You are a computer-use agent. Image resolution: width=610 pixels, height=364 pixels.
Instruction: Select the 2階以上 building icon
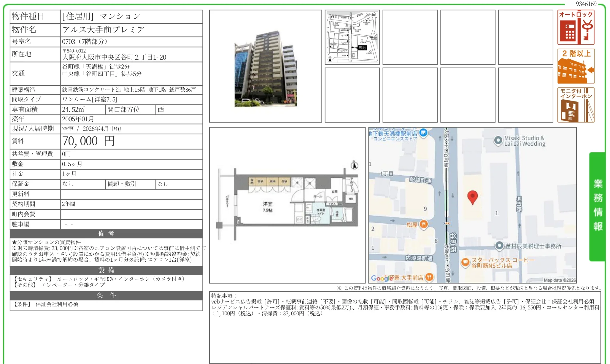click(x=575, y=66)
